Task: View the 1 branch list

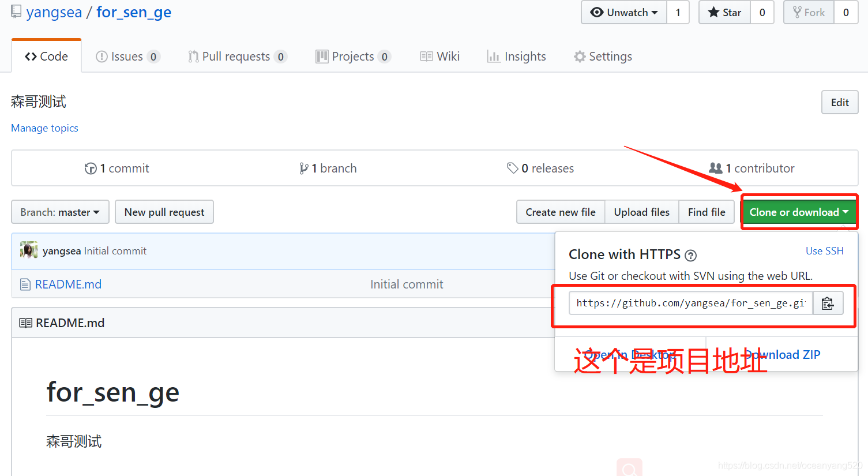Action: click(328, 168)
